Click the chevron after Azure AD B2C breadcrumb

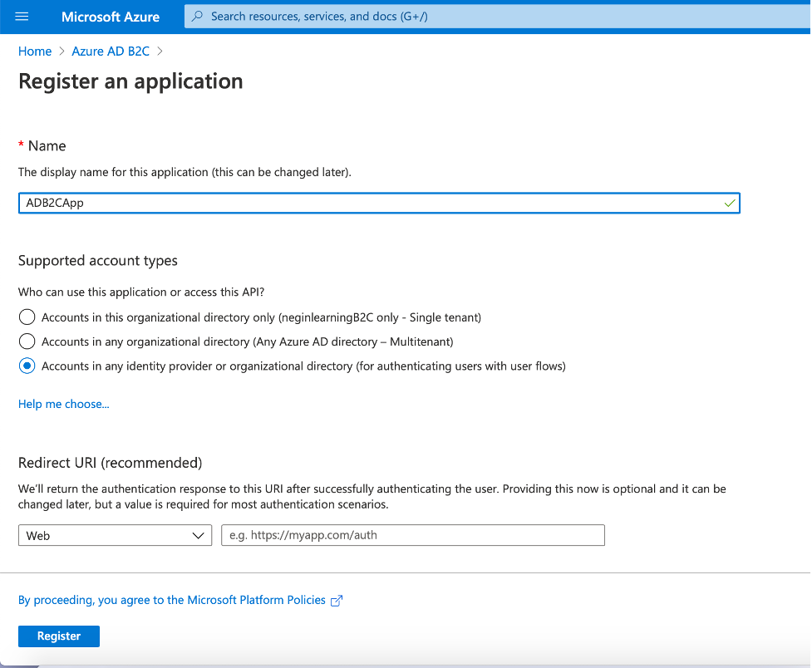(x=160, y=52)
